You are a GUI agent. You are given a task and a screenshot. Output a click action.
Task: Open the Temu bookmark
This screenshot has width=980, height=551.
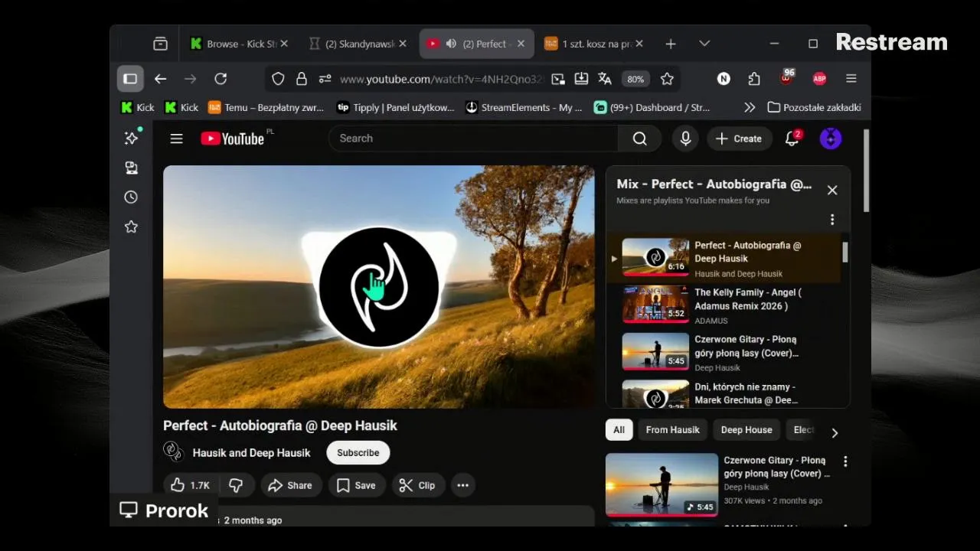point(266,108)
